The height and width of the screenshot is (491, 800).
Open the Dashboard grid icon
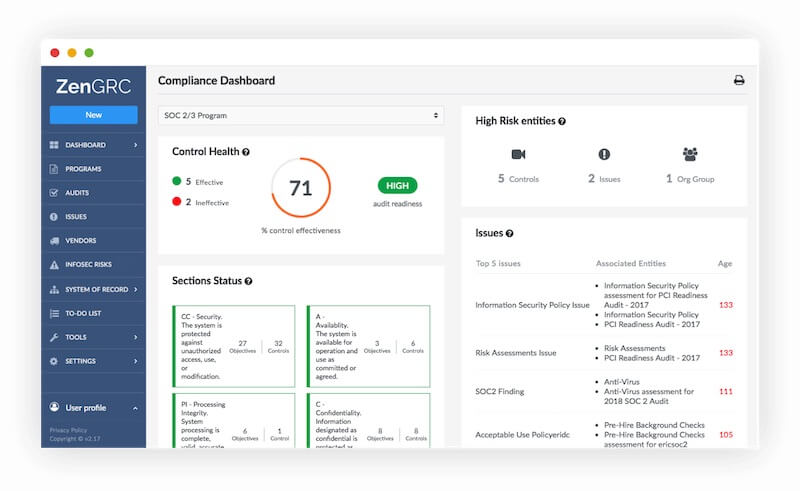point(54,145)
